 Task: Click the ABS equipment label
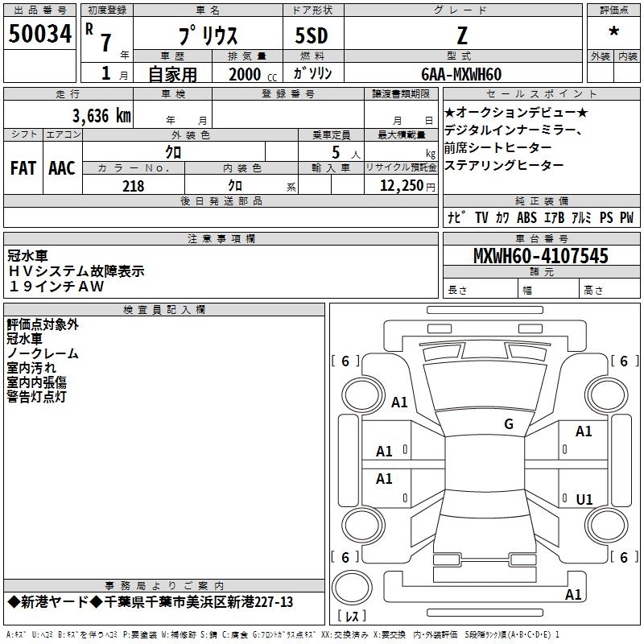526,217
